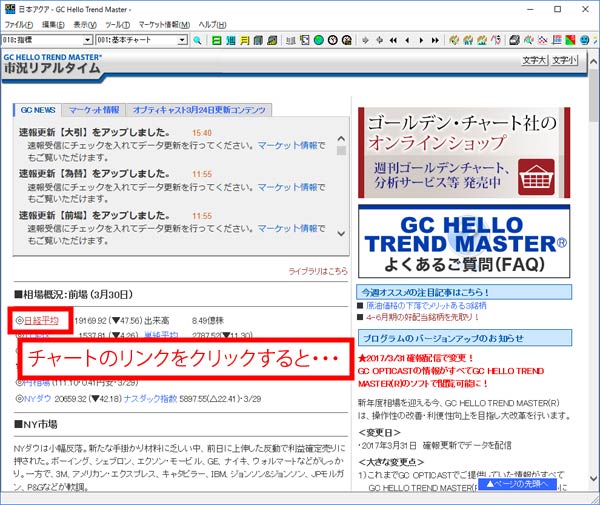Viewport: 600px width, 505px height.
Task: Click マーケット情報 link in 前場 news item
Action: [x=288, y=228]
